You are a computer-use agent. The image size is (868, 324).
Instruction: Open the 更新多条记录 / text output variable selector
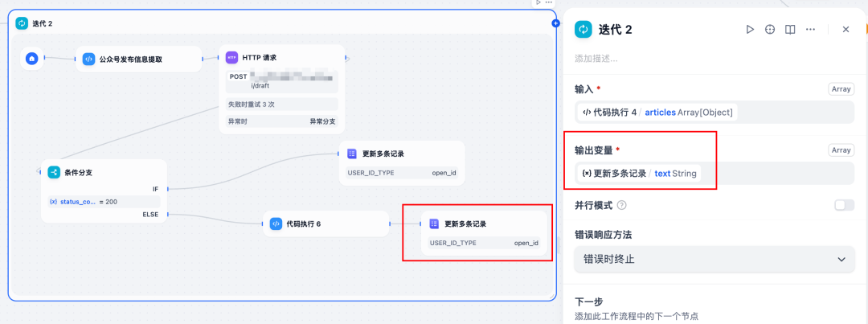pos(640,174)
